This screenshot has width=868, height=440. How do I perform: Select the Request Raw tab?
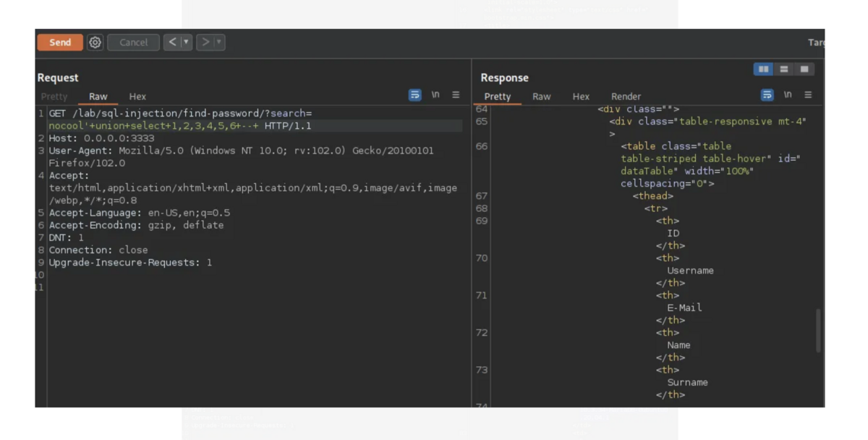(98, 96)
